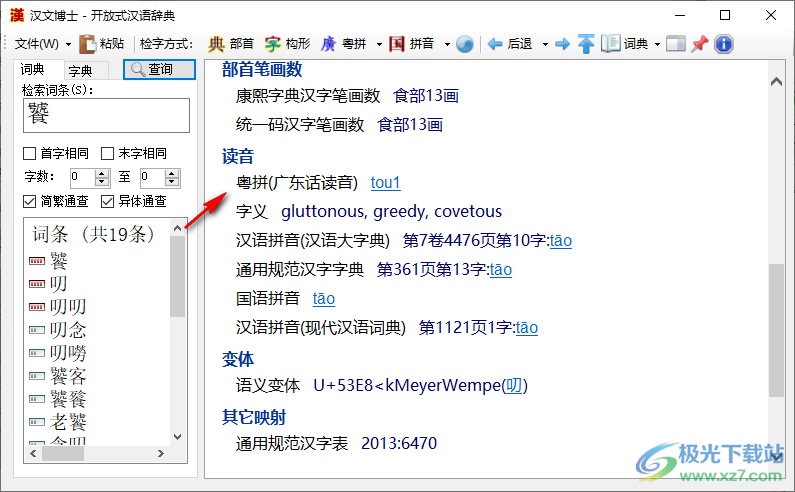Select the 拼音 pinyin lookup icon
This screenshot has width=795, height=492.
[397, 44]
